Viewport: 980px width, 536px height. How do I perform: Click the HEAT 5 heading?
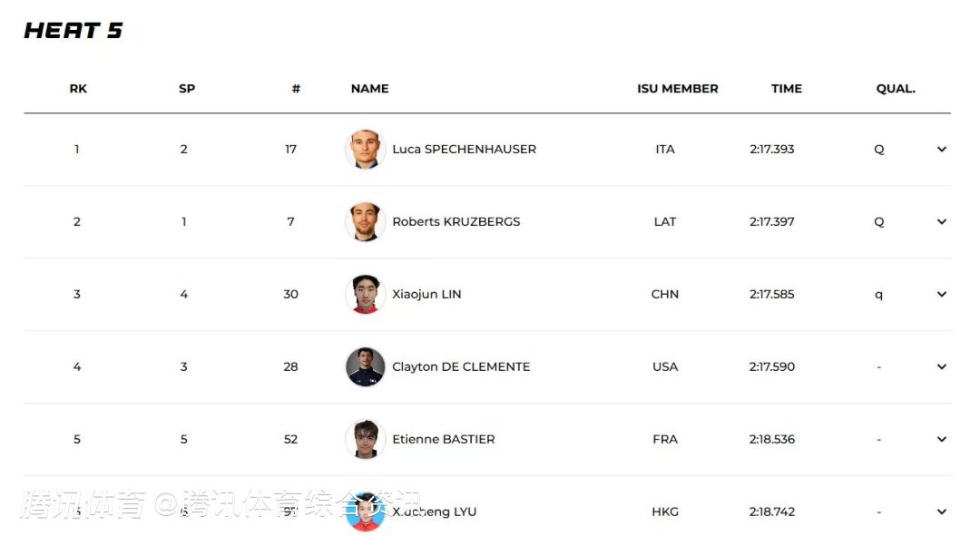(73, 31)
